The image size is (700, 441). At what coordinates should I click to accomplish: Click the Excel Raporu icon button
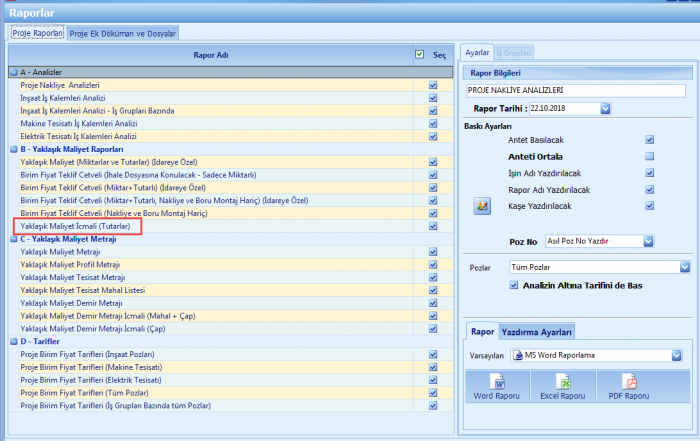[563, 387]
